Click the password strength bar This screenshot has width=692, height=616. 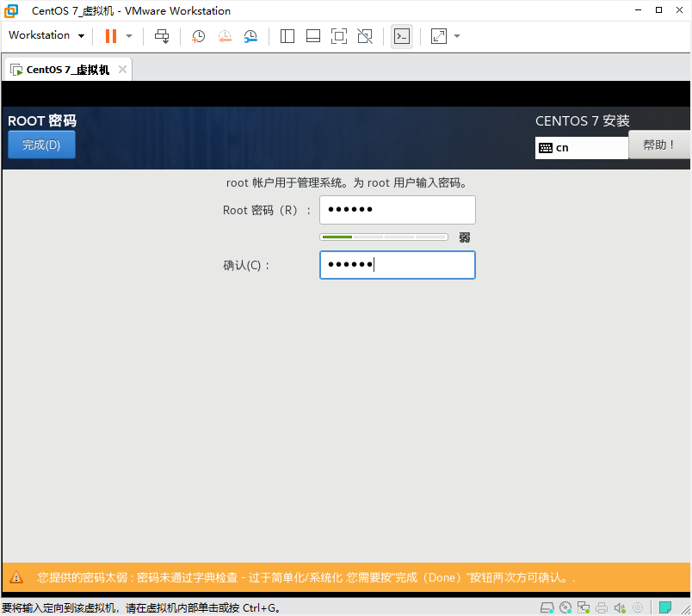point(384,237)
